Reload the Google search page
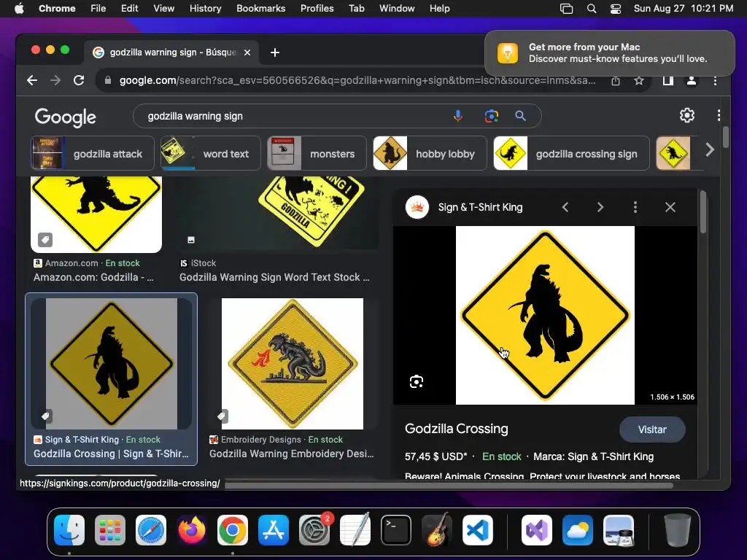 [79, 80]
